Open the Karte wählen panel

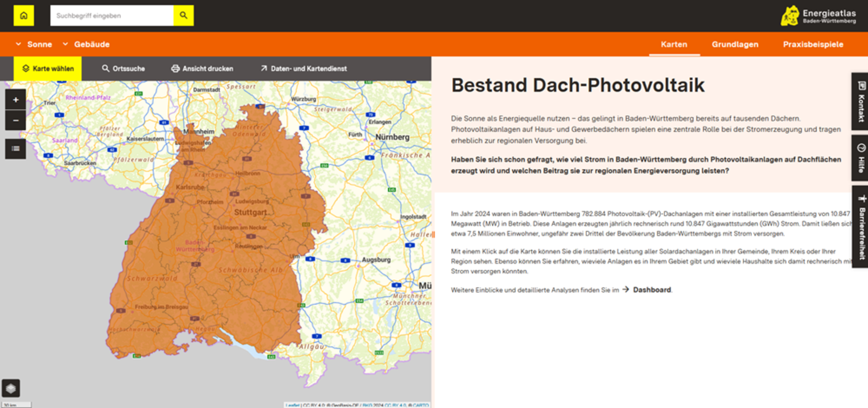47,69
